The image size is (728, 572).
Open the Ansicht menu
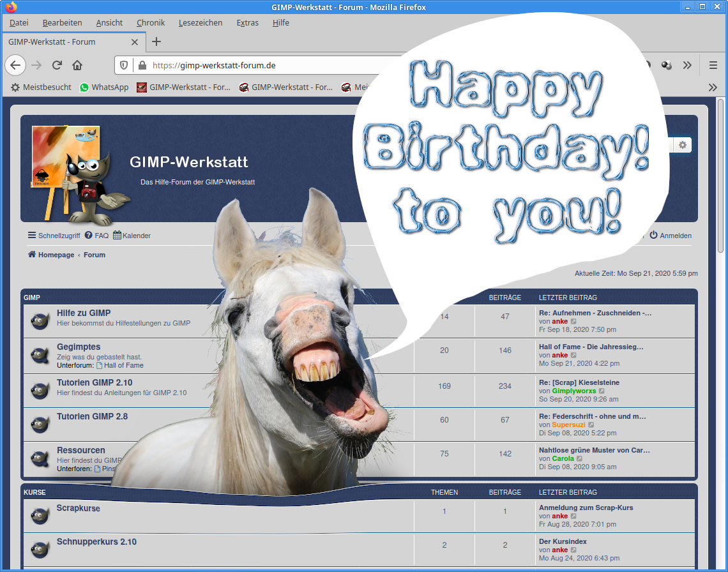coord(110,23)
